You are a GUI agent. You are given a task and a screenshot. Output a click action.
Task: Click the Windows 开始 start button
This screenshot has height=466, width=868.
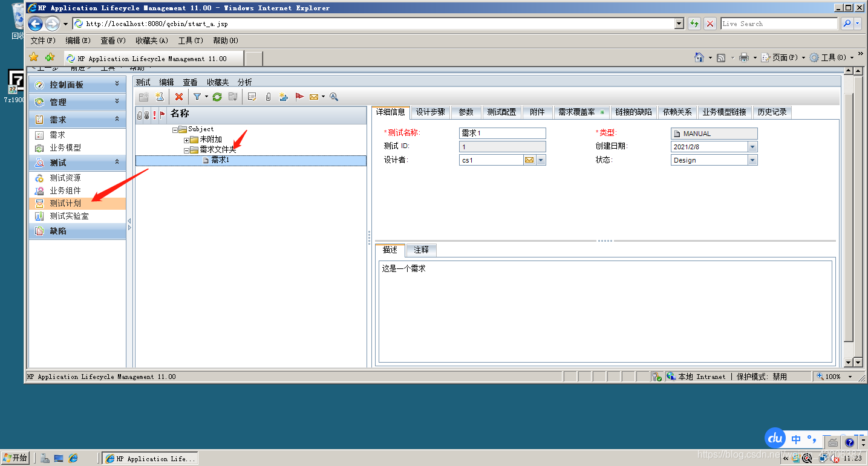pos(16,458)
